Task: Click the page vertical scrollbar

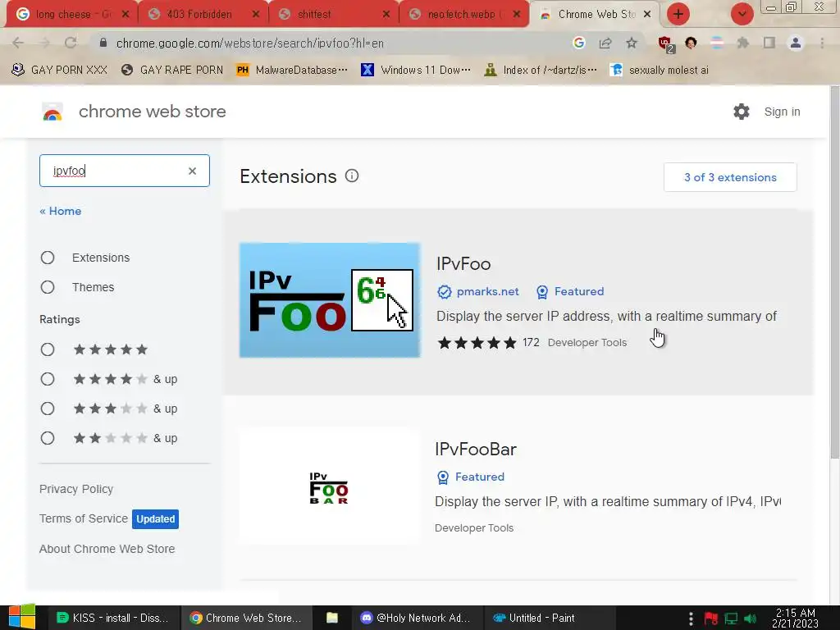Action: [834, 272]
